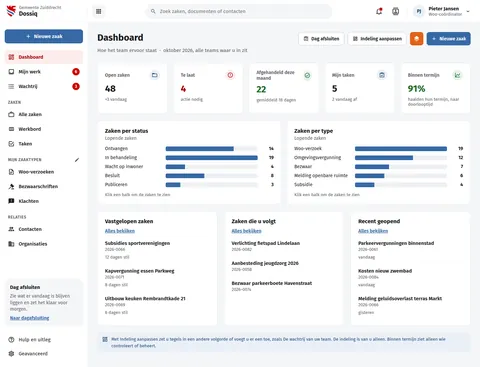This screenshot has width=480, height=367.
Task: Open Taken in the sidebar
Action: coord(44,144)
